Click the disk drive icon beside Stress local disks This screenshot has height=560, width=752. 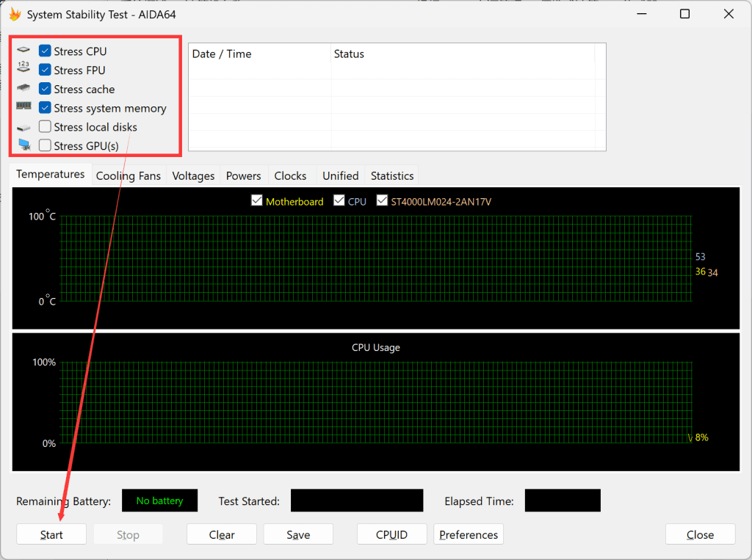[23, 128]
